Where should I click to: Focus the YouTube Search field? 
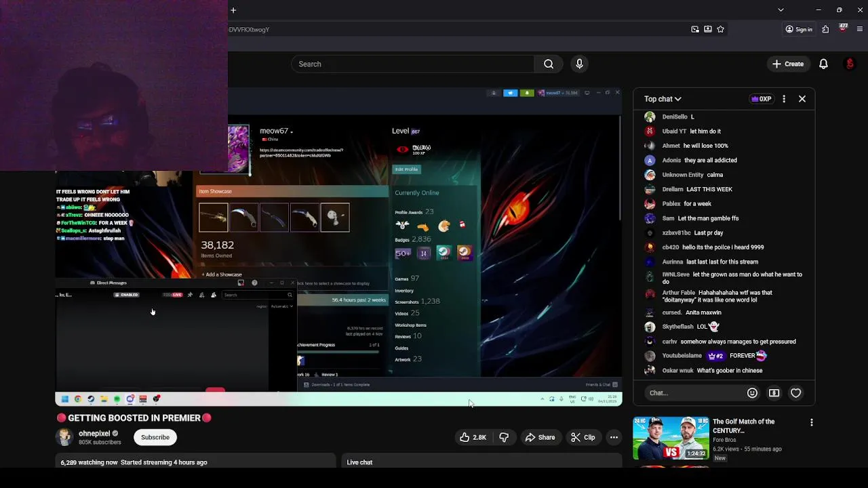click(412, 64)
